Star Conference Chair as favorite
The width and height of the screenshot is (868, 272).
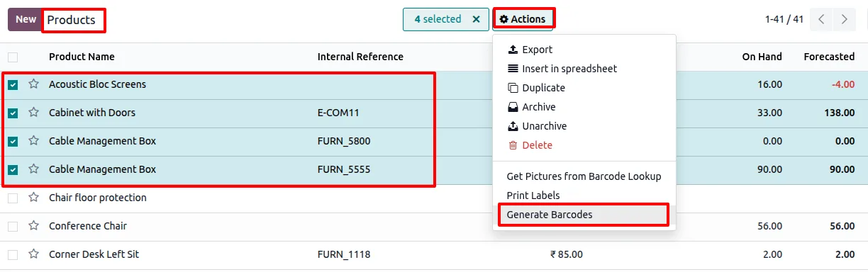33,225
